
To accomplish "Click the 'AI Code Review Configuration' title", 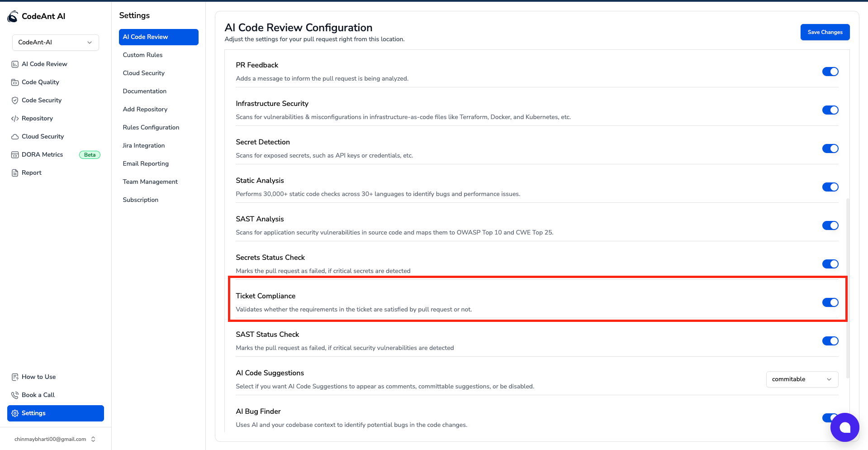I will click(299, 28).
